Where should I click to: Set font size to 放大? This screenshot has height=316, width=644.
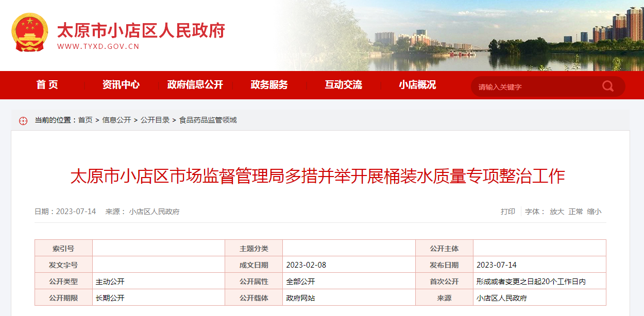tap(557, 212)
